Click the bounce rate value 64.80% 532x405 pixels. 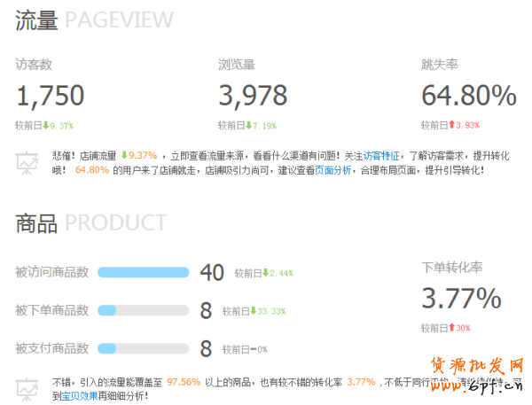[468, 95]
